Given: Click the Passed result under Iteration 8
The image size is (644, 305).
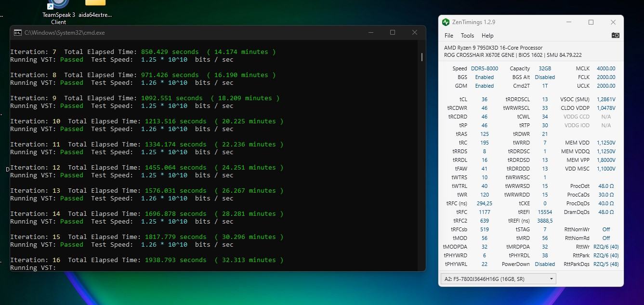Looking at the screenshot, I should 72,82.
